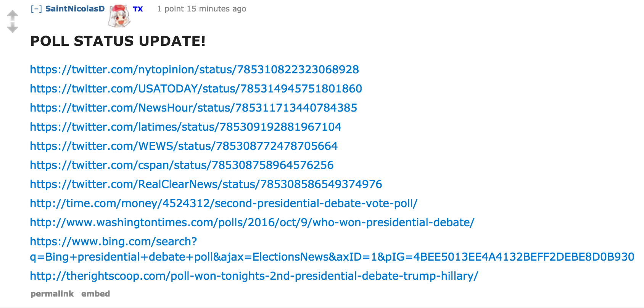Open the RealClearNews Twitter status link

[x=206, y=184]
